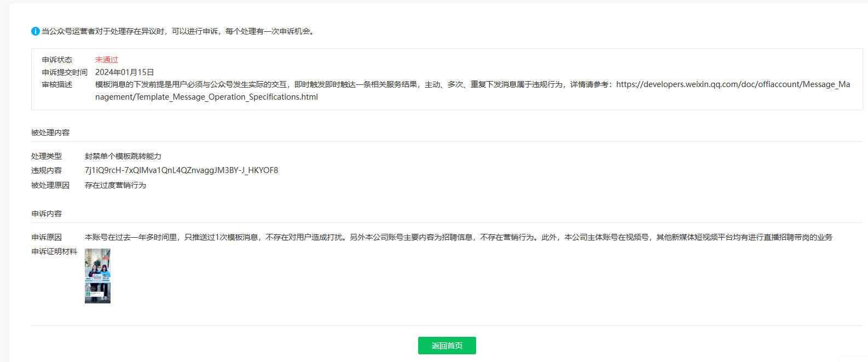Click the 申诉证明材料 label

[x=54, y=251]
